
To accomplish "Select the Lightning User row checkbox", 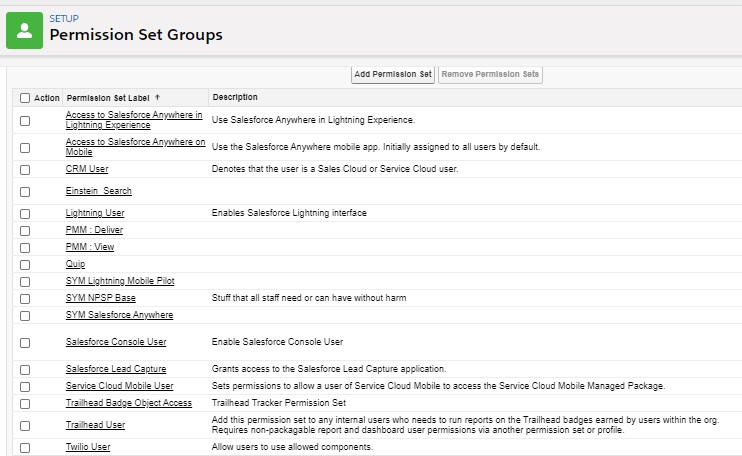I will (x=25, y=213).
